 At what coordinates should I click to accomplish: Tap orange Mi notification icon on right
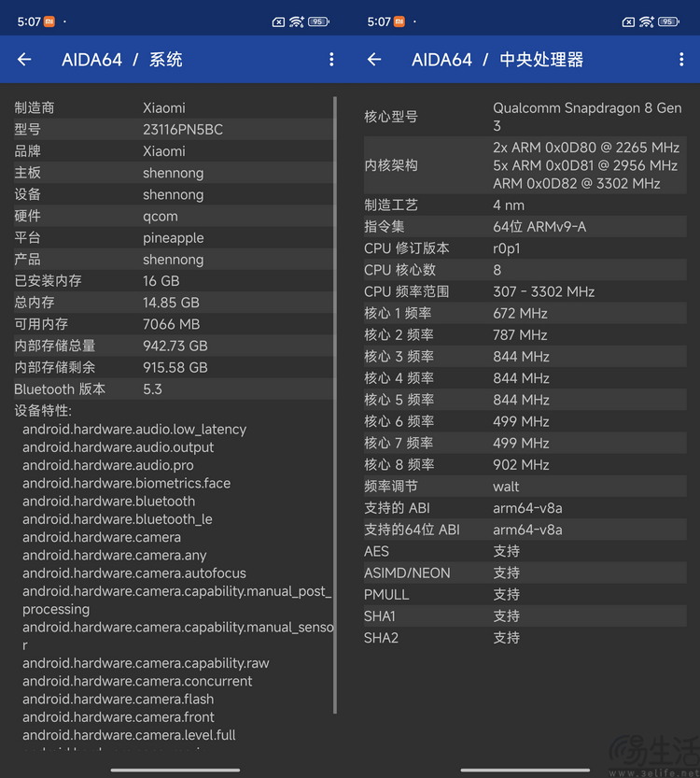[399, 21]
